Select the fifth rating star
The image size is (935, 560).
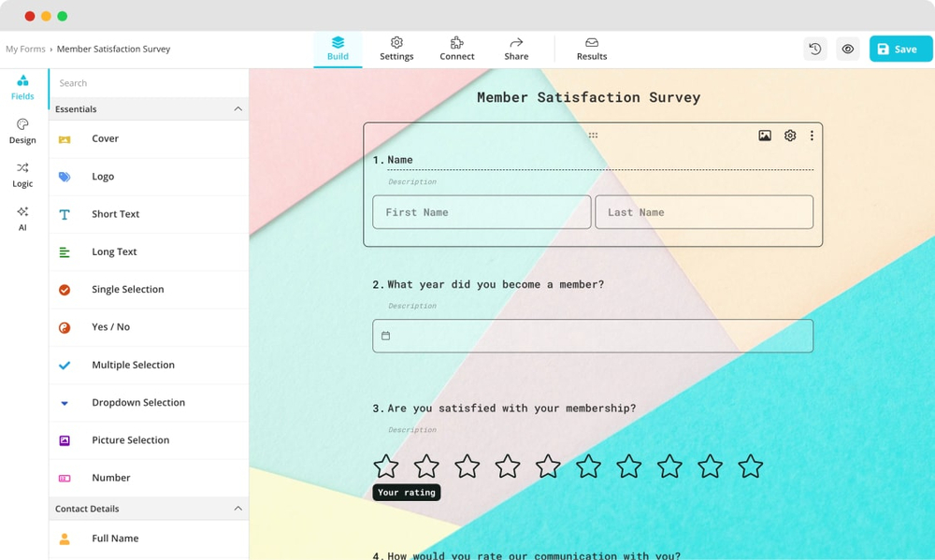(548, 466)
